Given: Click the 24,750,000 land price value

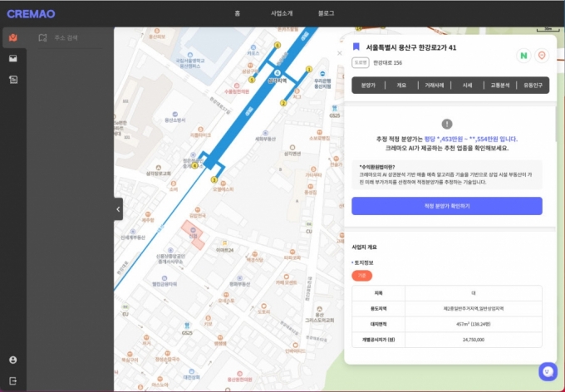Looking at the screenshot, I should (474, 340).
